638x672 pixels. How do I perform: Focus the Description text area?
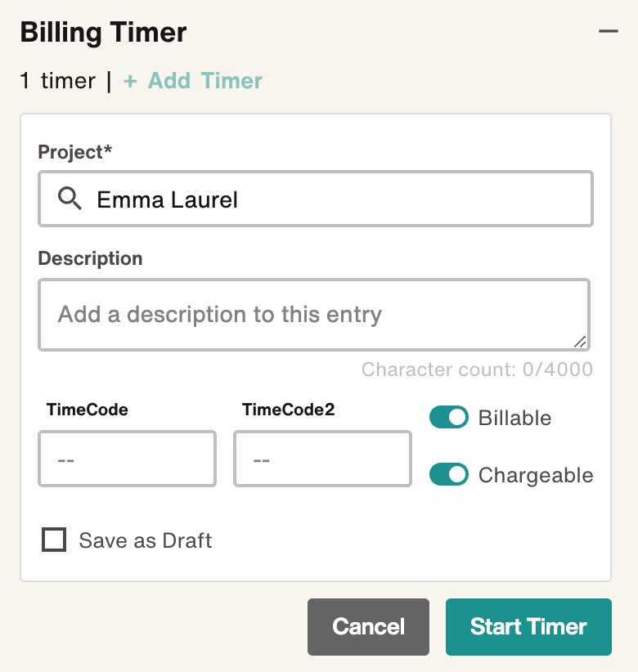click(x=314, y=315)
